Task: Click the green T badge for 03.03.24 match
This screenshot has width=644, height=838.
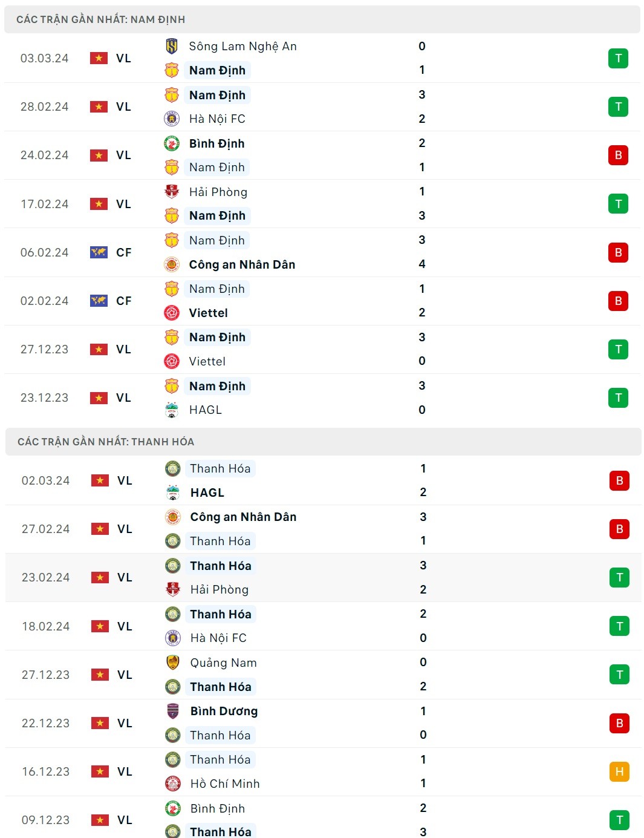Action: pos(618,58)
